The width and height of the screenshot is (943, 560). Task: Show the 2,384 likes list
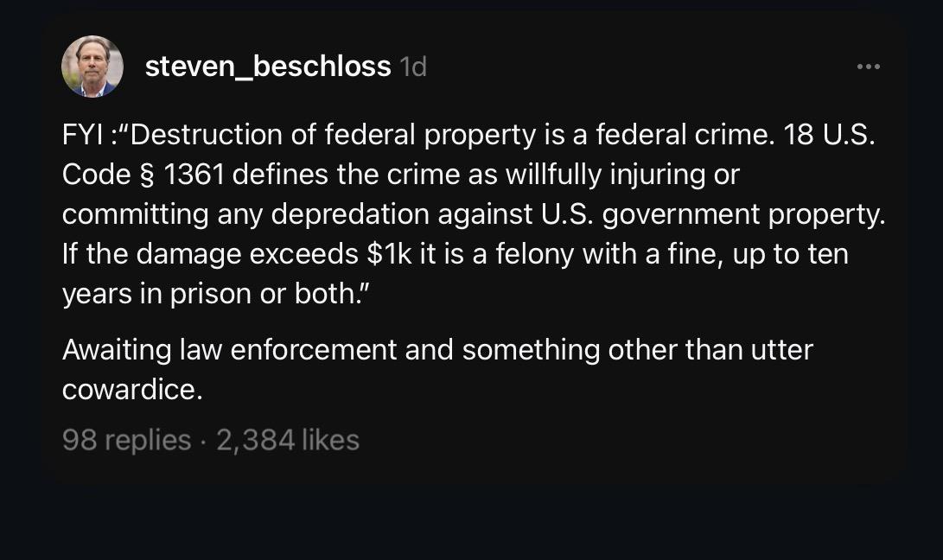(x=288, y=441)
